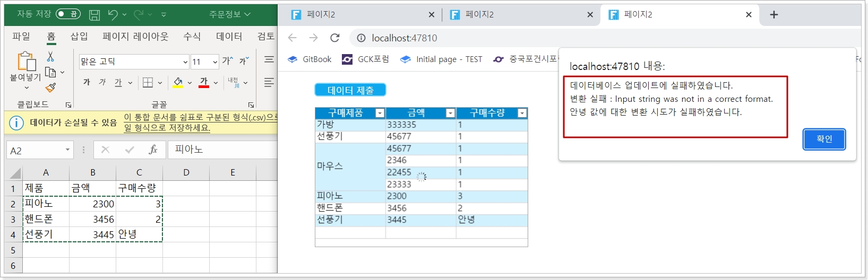The image size is (868, 280).
Task: Open the 삽입 ribbon tab
Action: [x=79, y=36]
